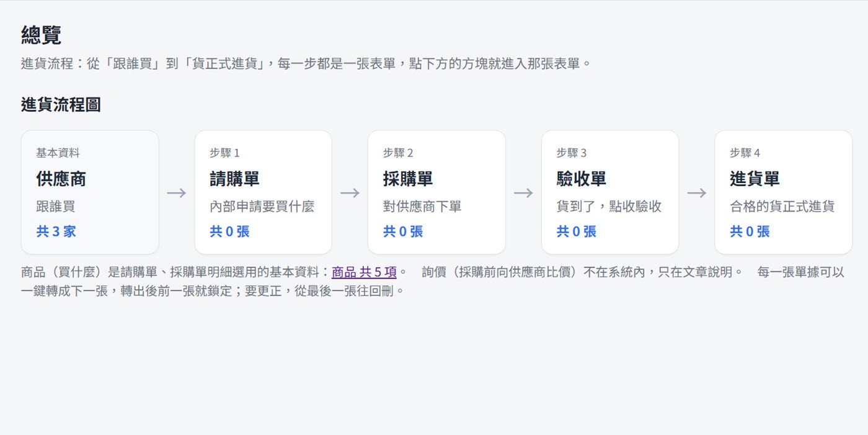This screenshot has width=868, height=435.
Task: Open the 進貨單 step 4 card
Action: pyautogui.click(x=784, y=192)
